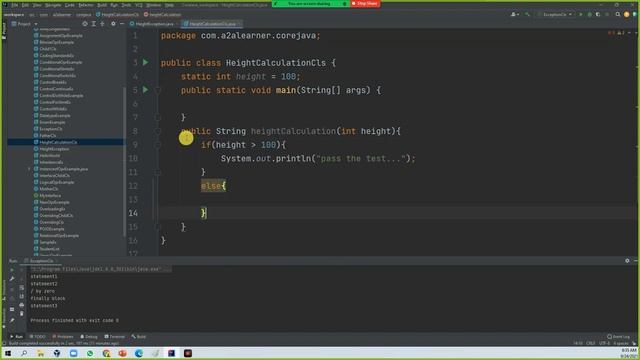
Task: Debug the selected configuration from toolbar
Action: coord(589,14)
